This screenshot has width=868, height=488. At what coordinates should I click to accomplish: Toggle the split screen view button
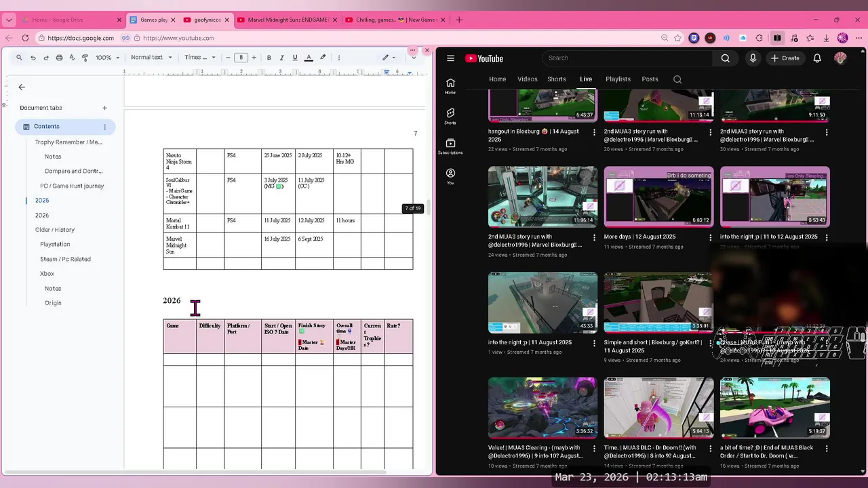coord(777,38)
